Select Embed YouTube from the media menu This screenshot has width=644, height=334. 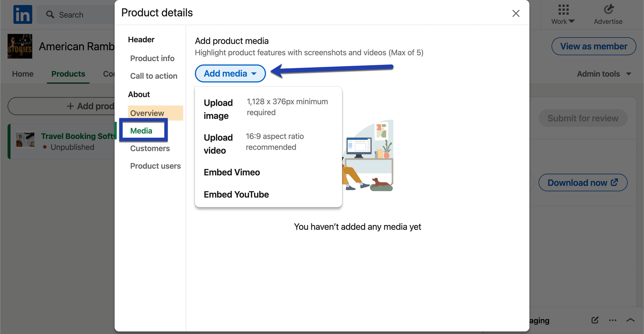tap(236, 194)
